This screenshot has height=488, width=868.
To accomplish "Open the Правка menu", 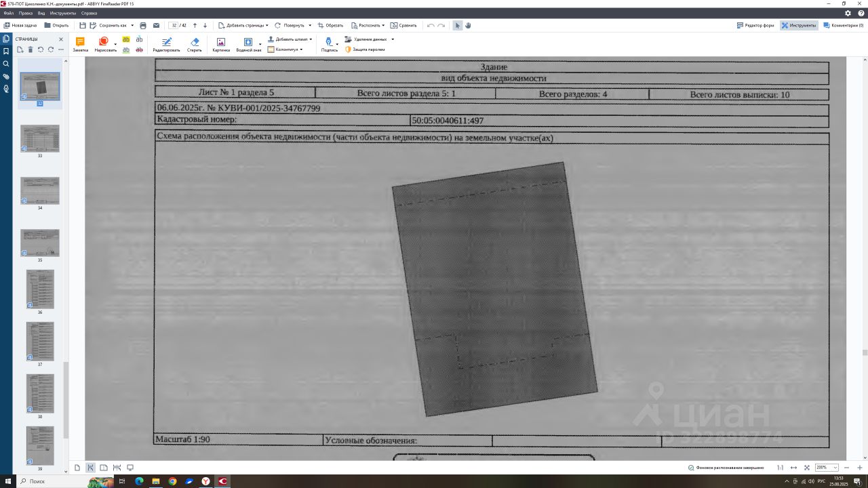I will [x=26, y=13].
